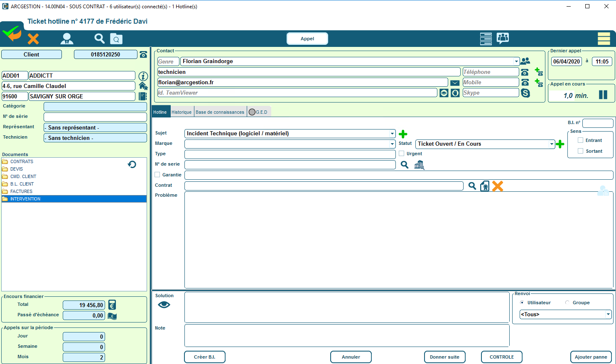This screenshot has width=616, height=364.
Task: Expand the Sujet dropdown
Action: [x=392, y=134]
